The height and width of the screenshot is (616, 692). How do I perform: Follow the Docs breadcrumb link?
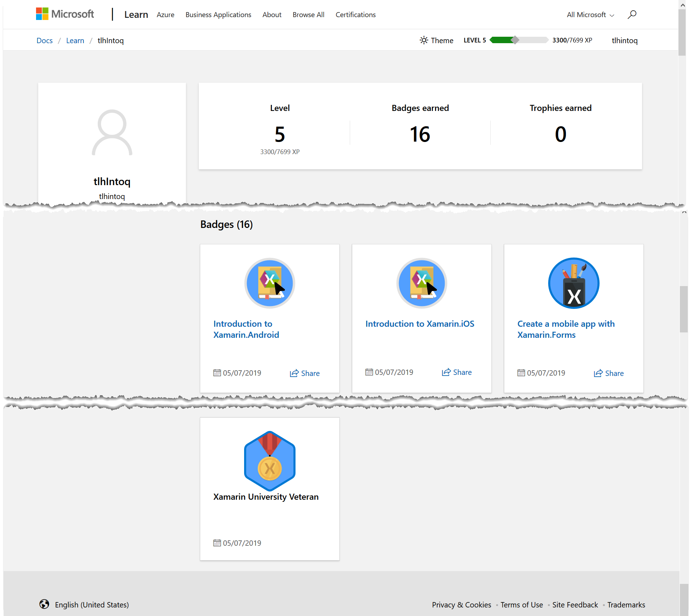coord(45,40)
